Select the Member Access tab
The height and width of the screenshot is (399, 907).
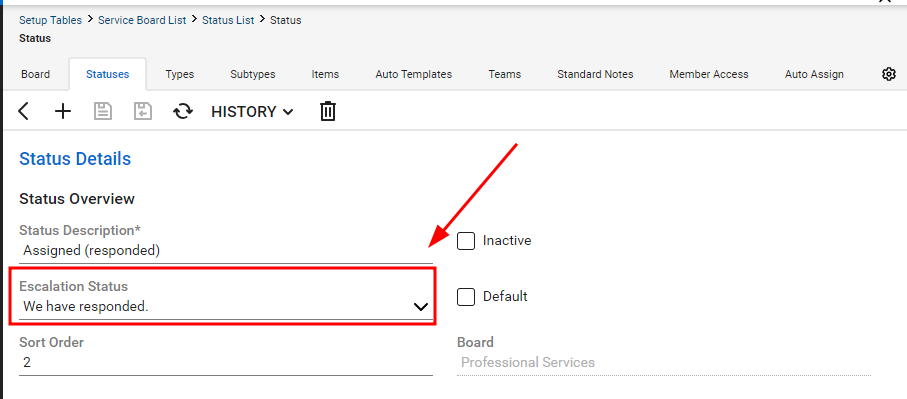click(709, 75)
